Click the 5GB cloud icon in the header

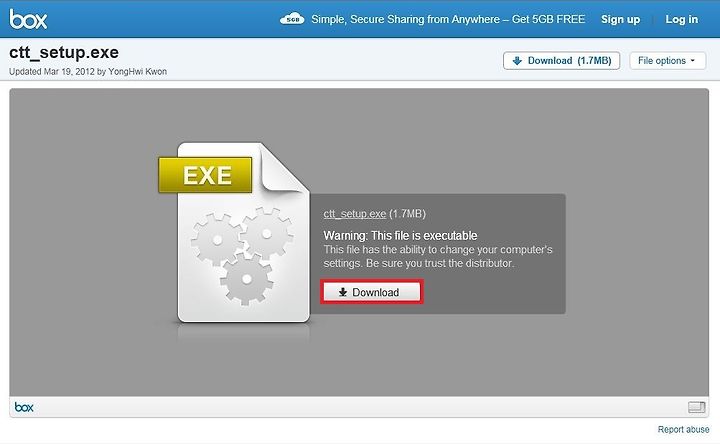[x=292, y=19]
